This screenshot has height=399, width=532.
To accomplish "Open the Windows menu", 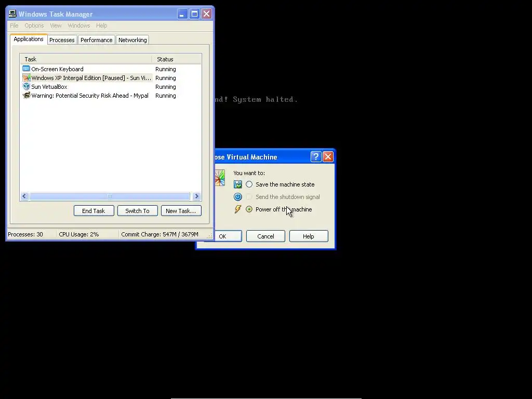I will (x=79, y=25).
